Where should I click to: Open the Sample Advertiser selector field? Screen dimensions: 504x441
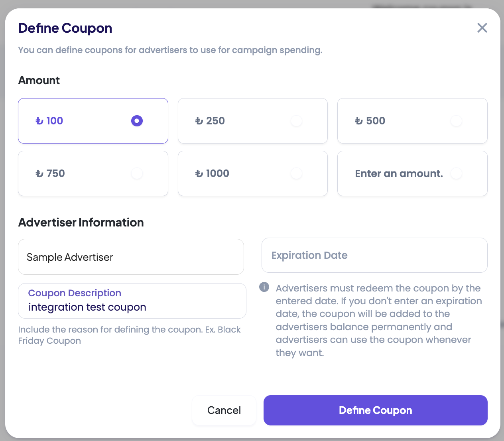131,257
